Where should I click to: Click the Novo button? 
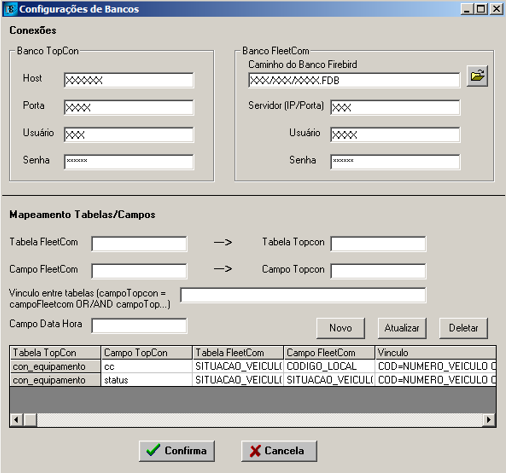coord(340,328)
